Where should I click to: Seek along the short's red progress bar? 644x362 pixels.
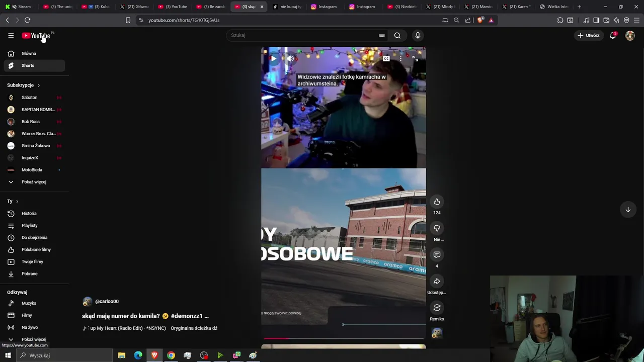pyautogui.click(x=343, y=338)
